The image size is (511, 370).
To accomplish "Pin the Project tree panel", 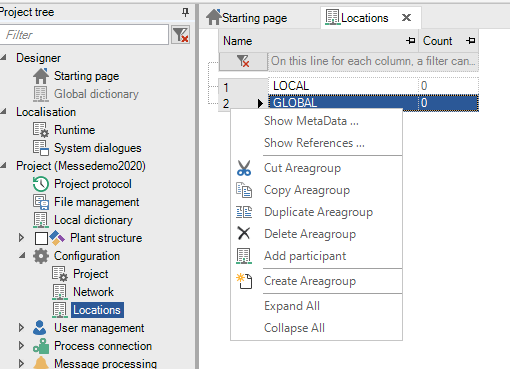I will 185,12.
